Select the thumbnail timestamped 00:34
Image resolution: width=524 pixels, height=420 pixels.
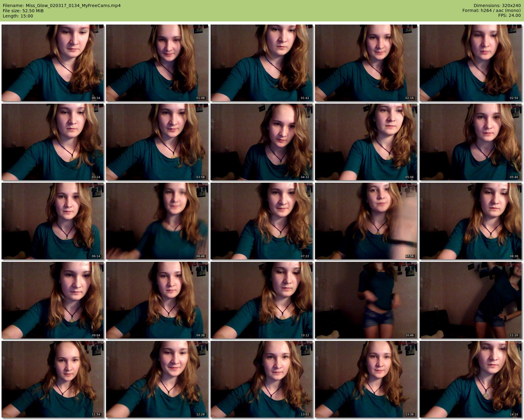tap(53, 63)
